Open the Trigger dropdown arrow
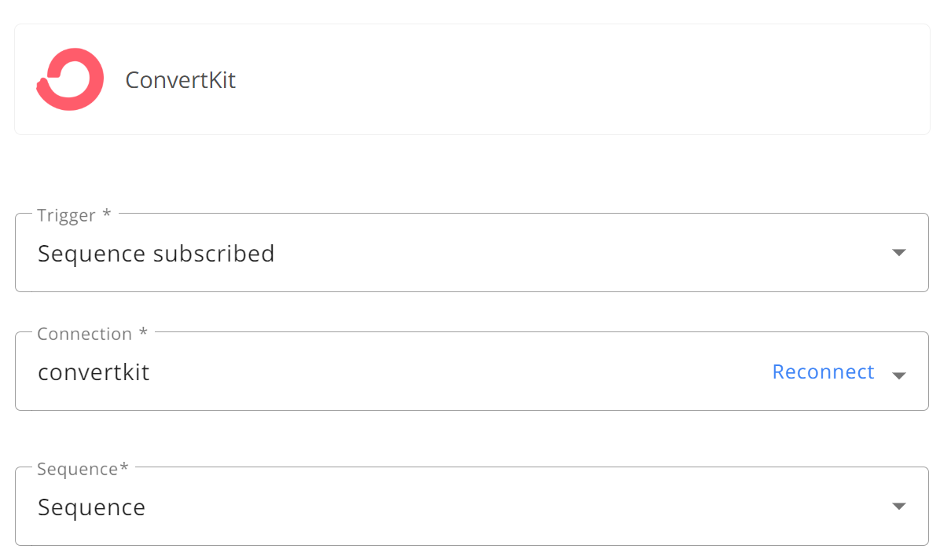The image size is (940, 560). click(898, 252)
